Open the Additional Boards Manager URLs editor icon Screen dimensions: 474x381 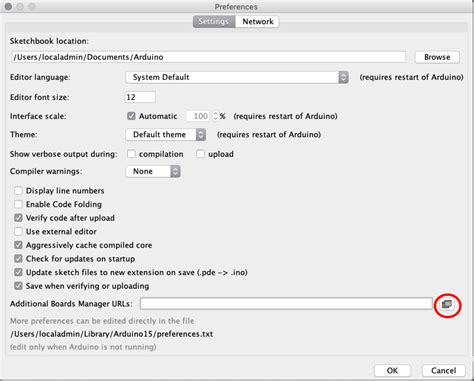(447, 304)
